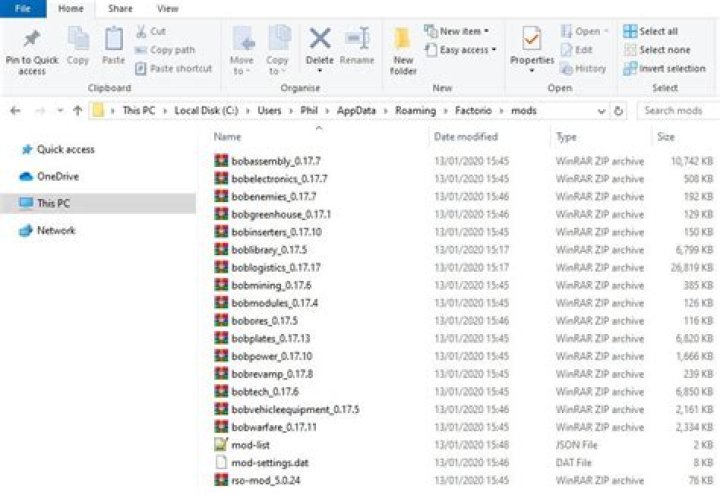Click the Delete red X icon
The width and height of the screenshot is (720, 495).
[320, 38]
